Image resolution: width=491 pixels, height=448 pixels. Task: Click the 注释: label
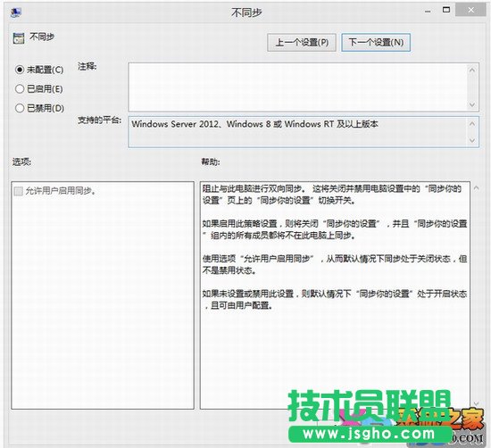pos(87,66)
